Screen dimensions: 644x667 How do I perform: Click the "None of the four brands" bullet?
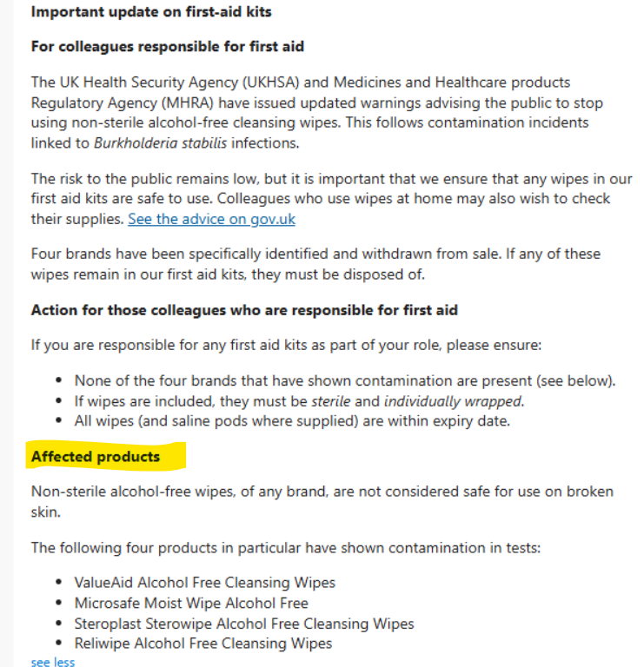pos(345,380)
